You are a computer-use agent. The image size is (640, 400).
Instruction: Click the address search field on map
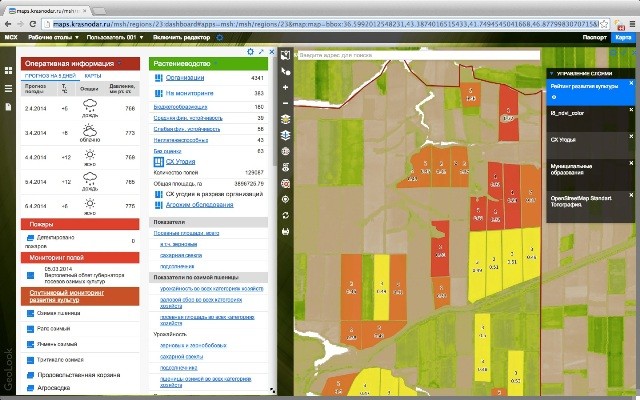(419, 55)
